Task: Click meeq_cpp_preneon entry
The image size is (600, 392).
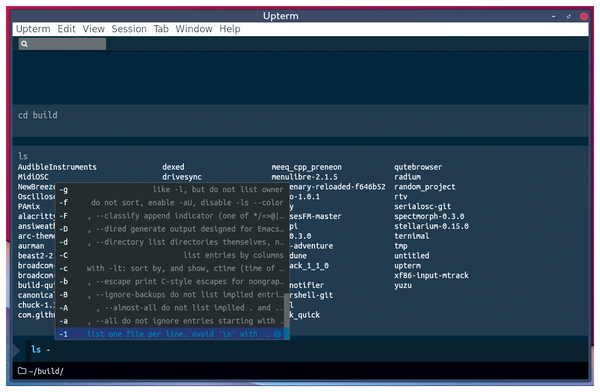Action: (x=307, y=167)
